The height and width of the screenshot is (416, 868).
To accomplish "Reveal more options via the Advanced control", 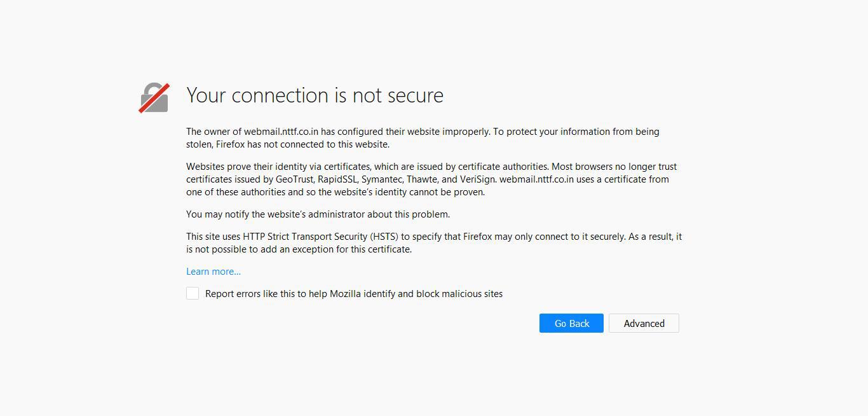I will click(x=644, y=323).
